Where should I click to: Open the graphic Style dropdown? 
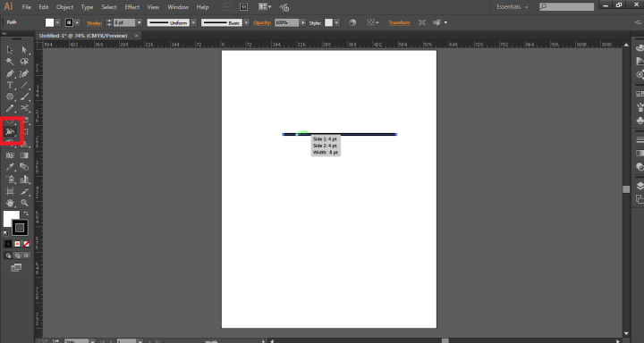click(337, 23)
